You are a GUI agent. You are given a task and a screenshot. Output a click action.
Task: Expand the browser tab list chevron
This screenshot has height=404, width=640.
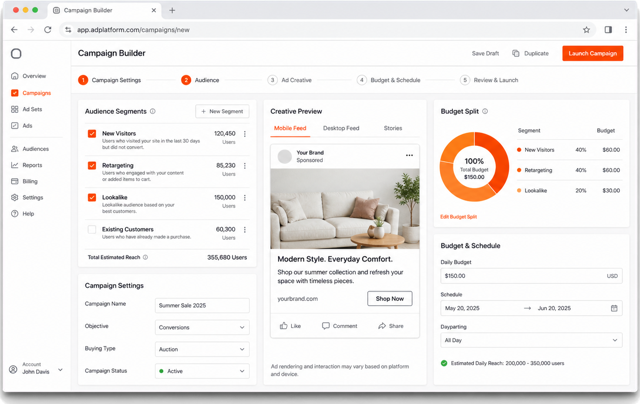point(626,10)
